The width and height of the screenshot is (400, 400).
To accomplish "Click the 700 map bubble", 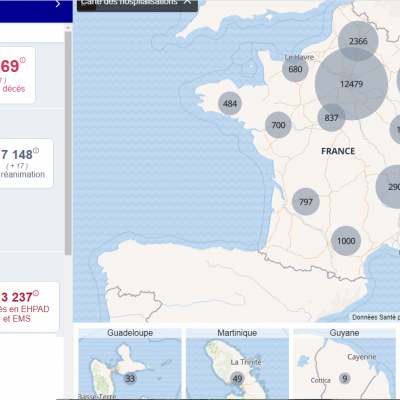I will tap(278, 125).
